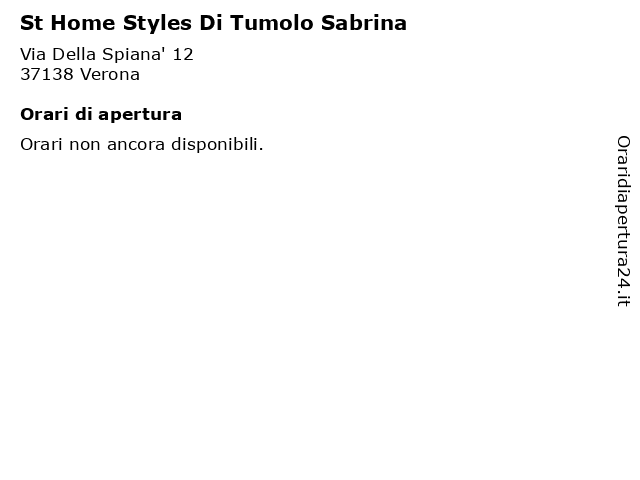Click the word ancora in the hours text
This screenshot has width=640, height=480.
[x=136, y=144]
